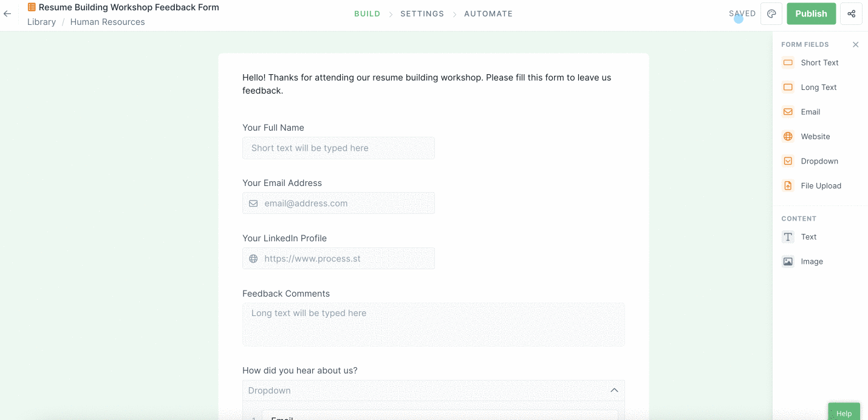Close the Form Fields panel
This screenshot has width=868, height=420.
click(856, 44)
